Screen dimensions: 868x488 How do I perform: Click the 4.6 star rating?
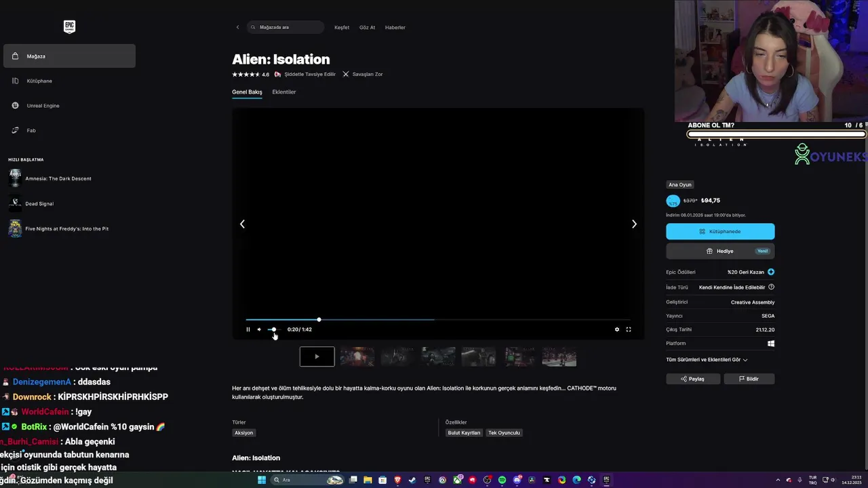250,74
